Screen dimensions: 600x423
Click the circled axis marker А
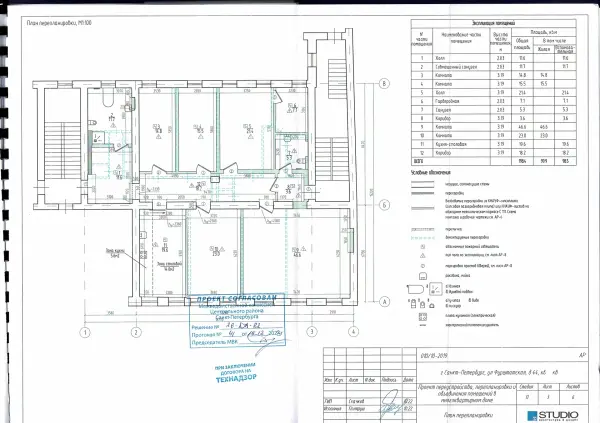[x=384, y=302]
